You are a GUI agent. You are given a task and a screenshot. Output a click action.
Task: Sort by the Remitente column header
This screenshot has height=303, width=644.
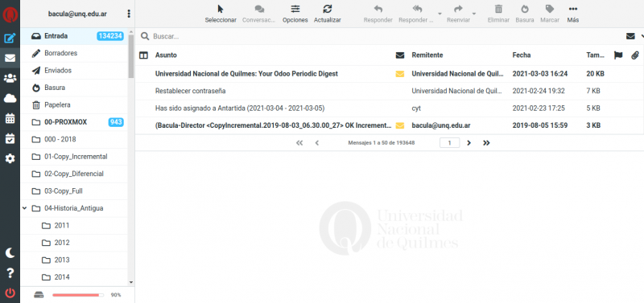tap(427, 55)
